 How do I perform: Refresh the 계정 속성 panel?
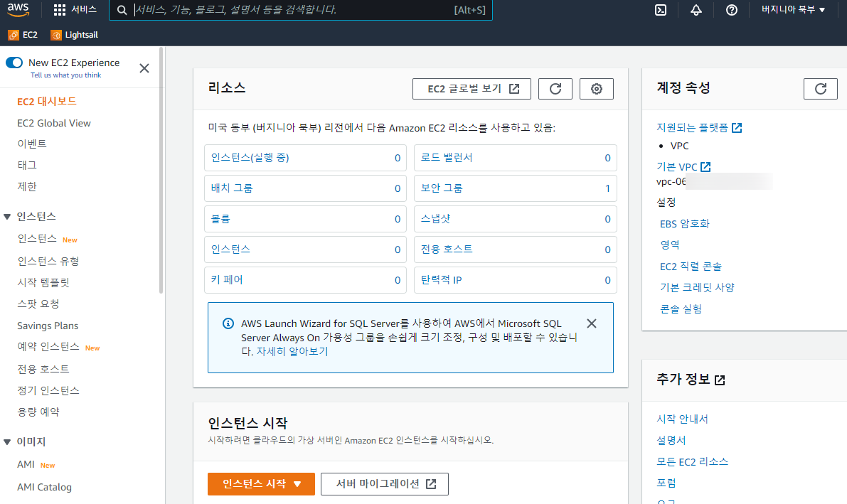(820, 89)
